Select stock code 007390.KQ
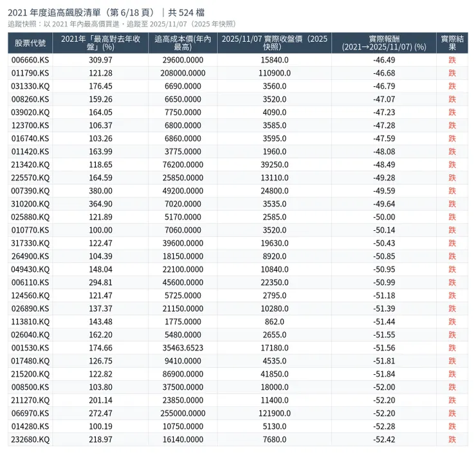This screenshot has width=476, height=454. tap(30, 191)
